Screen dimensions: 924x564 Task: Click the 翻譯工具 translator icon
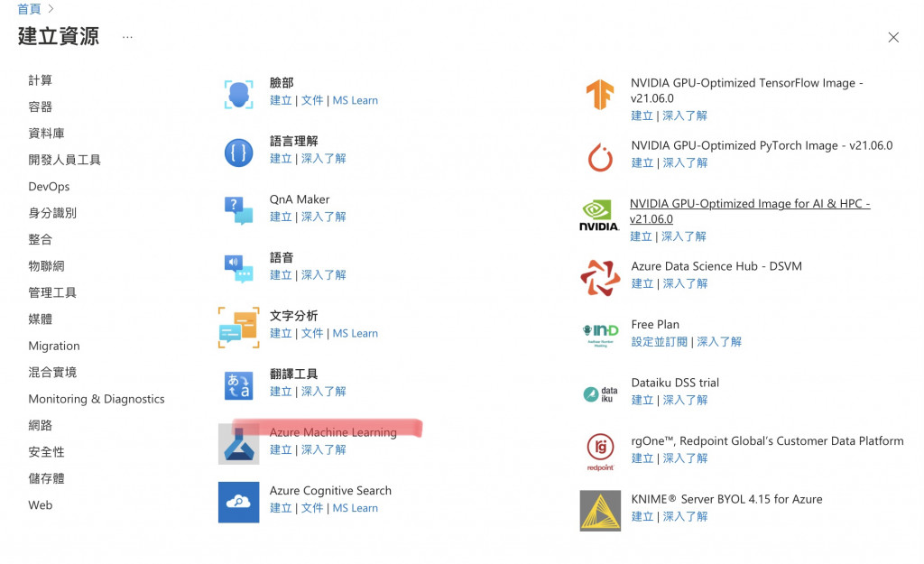pos(238,385)
